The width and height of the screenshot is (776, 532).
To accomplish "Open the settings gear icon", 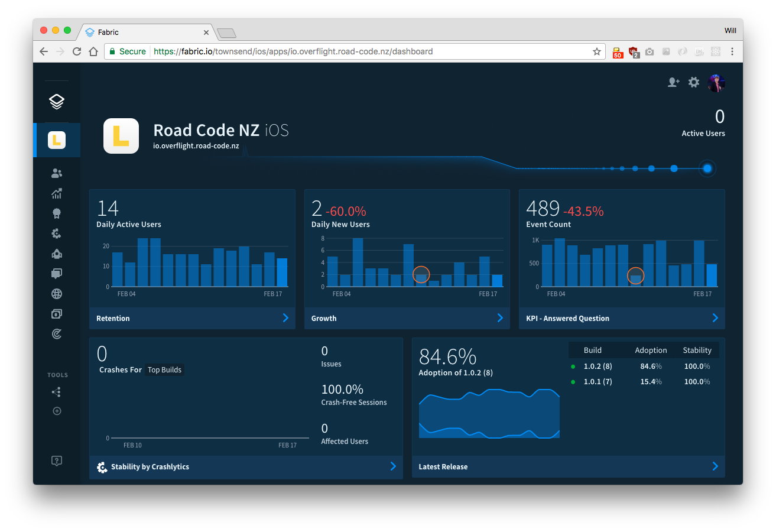I will 694,83.
